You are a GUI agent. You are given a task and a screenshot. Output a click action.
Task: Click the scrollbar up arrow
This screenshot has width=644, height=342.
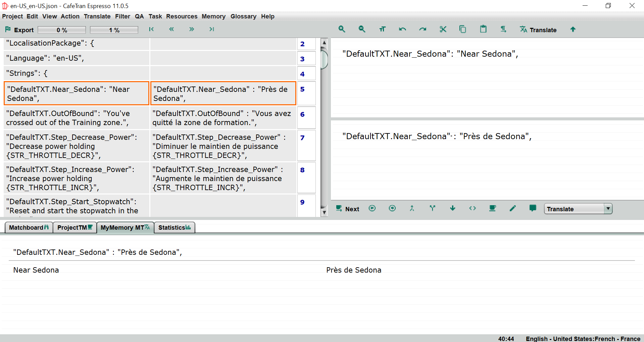click(324, 43)
